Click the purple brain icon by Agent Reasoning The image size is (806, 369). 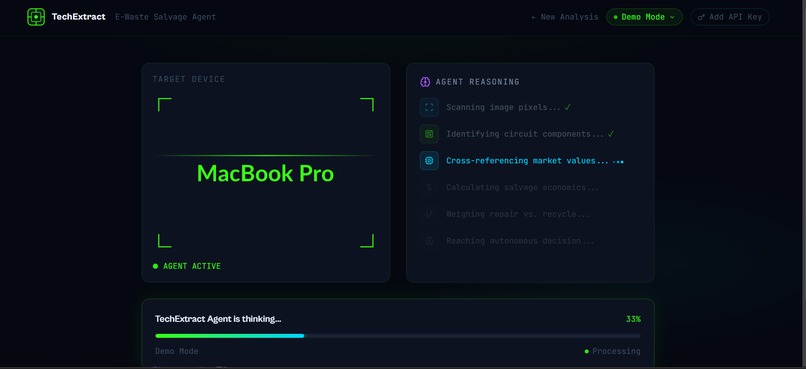click(425, 82)
